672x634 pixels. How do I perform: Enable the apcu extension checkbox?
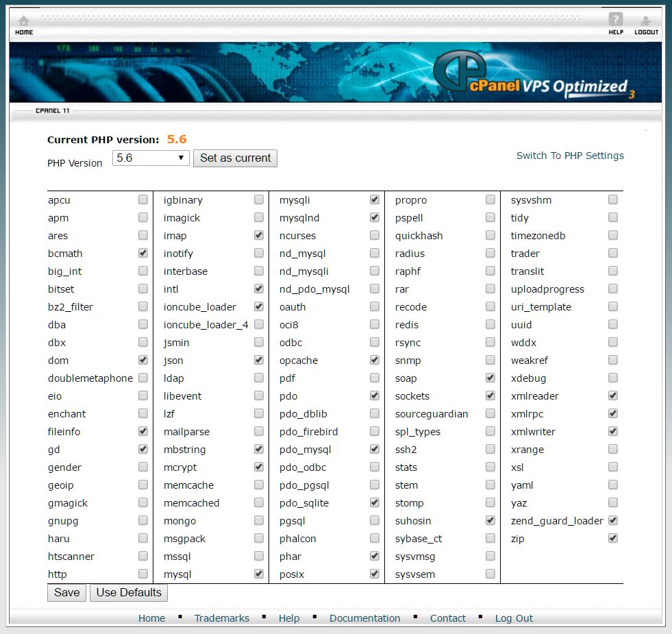point(143,199)
